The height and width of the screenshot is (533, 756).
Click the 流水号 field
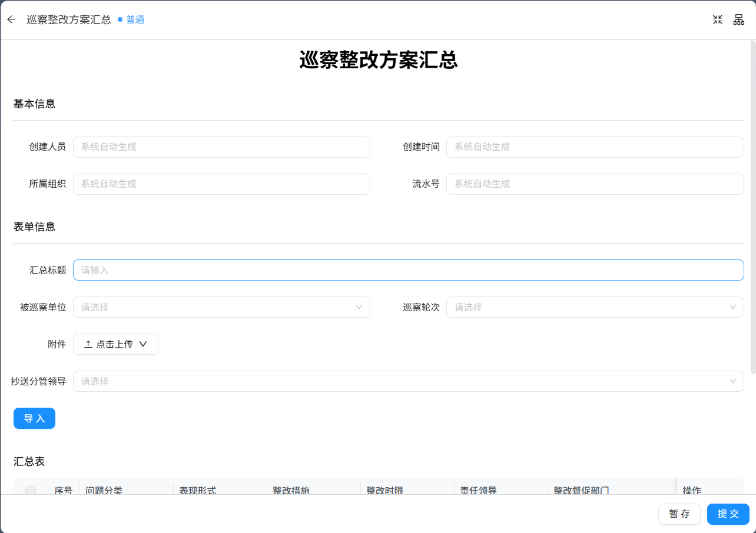point(595,184)
